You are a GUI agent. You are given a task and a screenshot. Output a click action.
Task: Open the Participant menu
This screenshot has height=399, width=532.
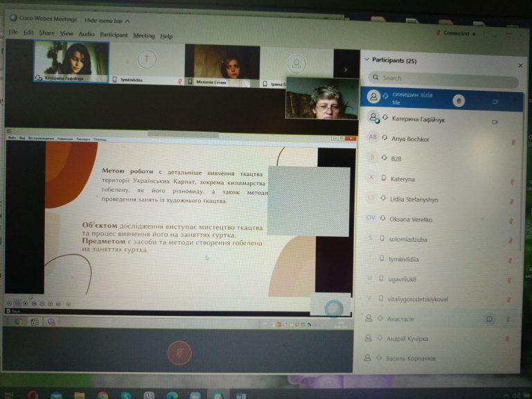114,35
